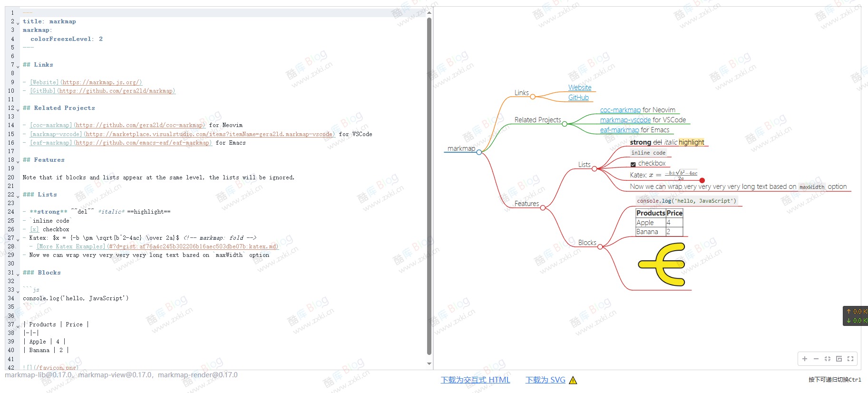Click the Apple cell in mindmap table
Image resolution: width=868 pixels, height=393 pixels.
[x=650, y=223]
